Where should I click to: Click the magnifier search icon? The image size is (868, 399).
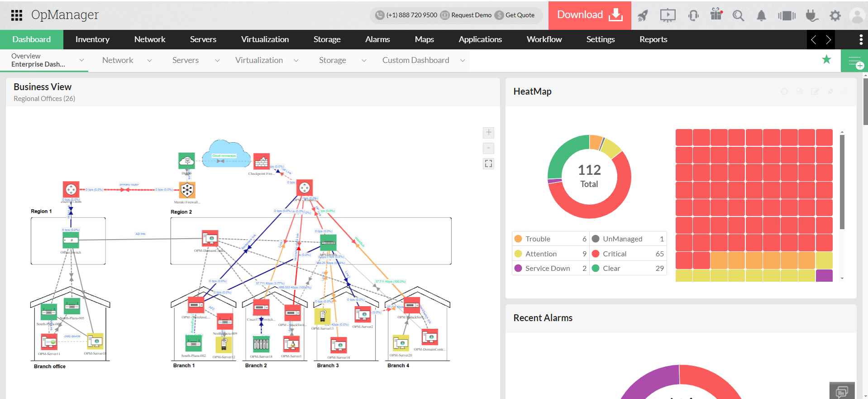(x=738, y=16)
